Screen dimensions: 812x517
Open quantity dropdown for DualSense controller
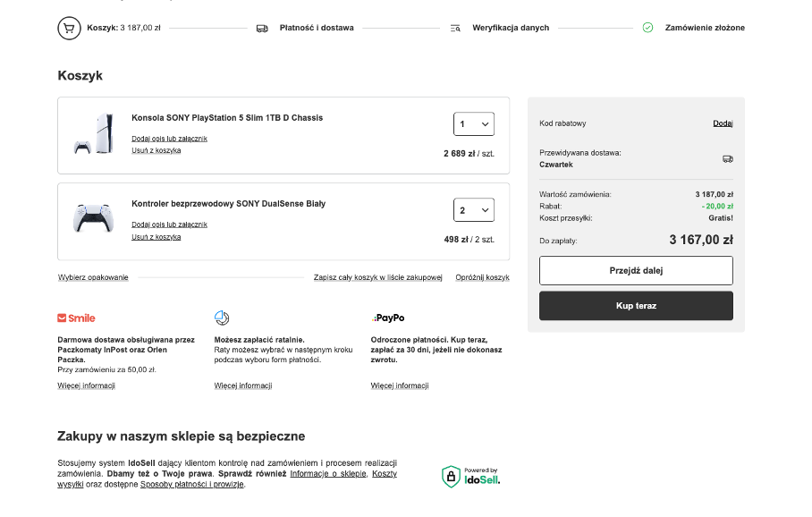pos(474,210)
